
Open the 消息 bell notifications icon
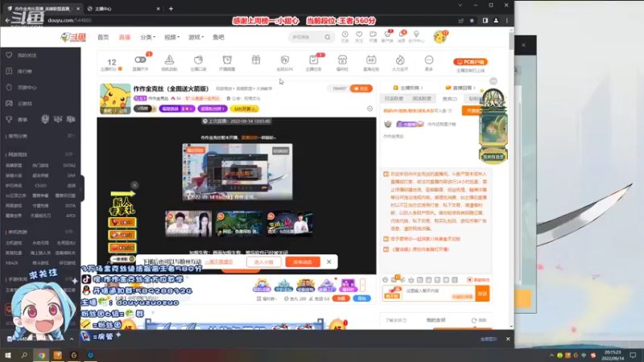401,35
